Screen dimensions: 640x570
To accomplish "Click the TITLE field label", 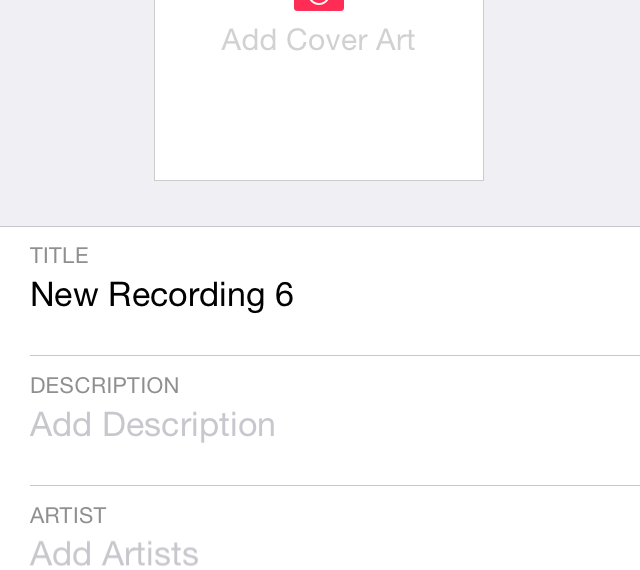I will tap(59, 256).
